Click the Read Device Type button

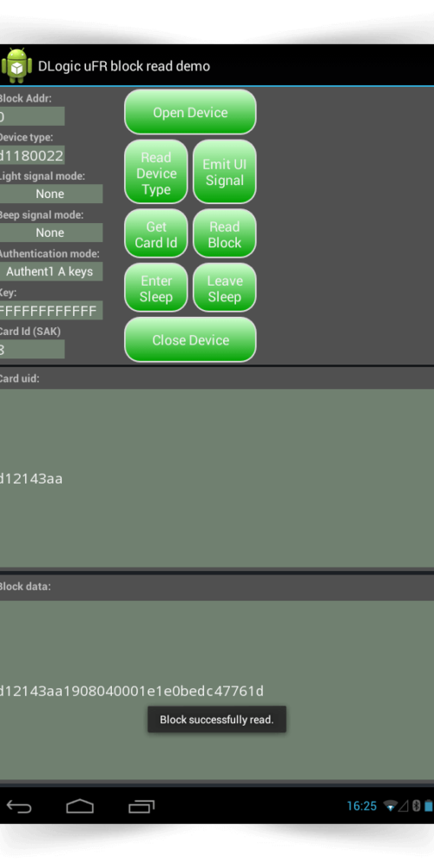point(156,173)
